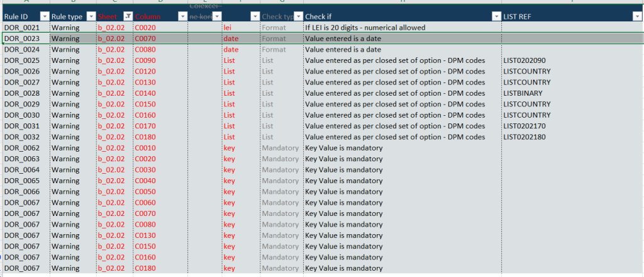
Task: Click the C0140 column code cell
Action: coord(145,93)
